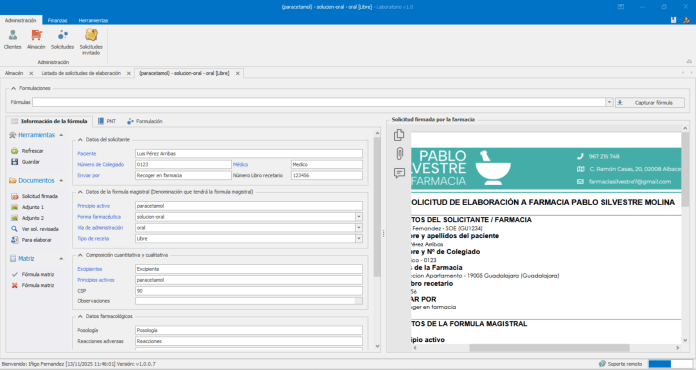This screenshot has height=370, width=696.
Task: Click the paperclip attachment icon in viewer
Action: point(399,154)
